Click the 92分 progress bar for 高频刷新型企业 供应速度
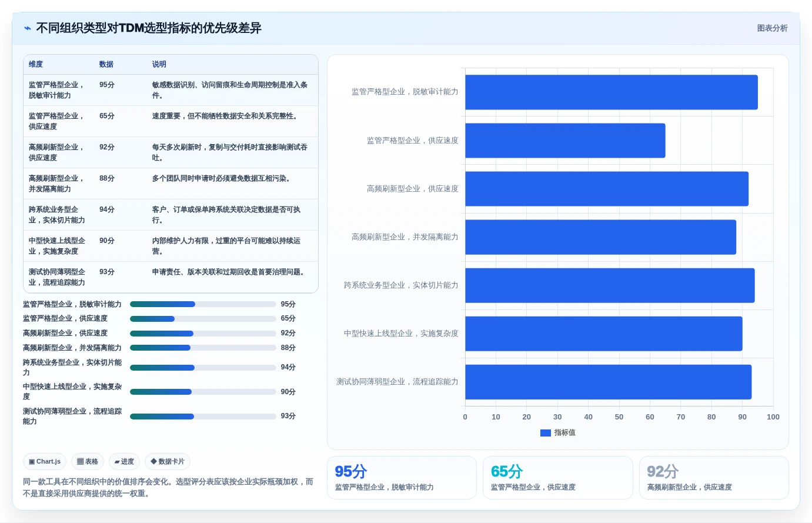Screen dimensions: 812x523 pos(203,334)
